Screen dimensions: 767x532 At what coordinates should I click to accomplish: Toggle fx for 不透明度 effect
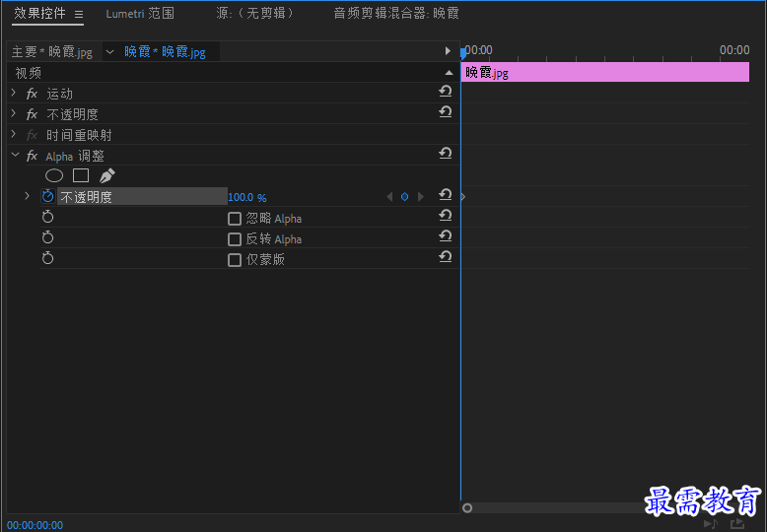coord(32,114)
